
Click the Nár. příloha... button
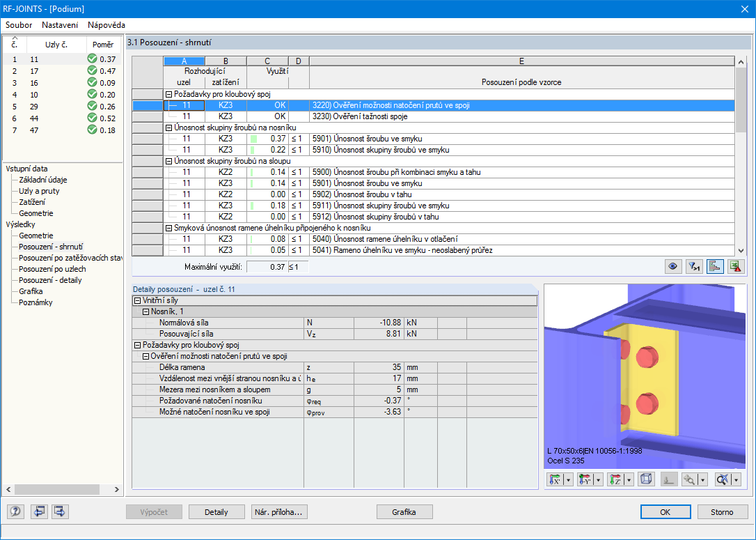[x=279, y=512]
